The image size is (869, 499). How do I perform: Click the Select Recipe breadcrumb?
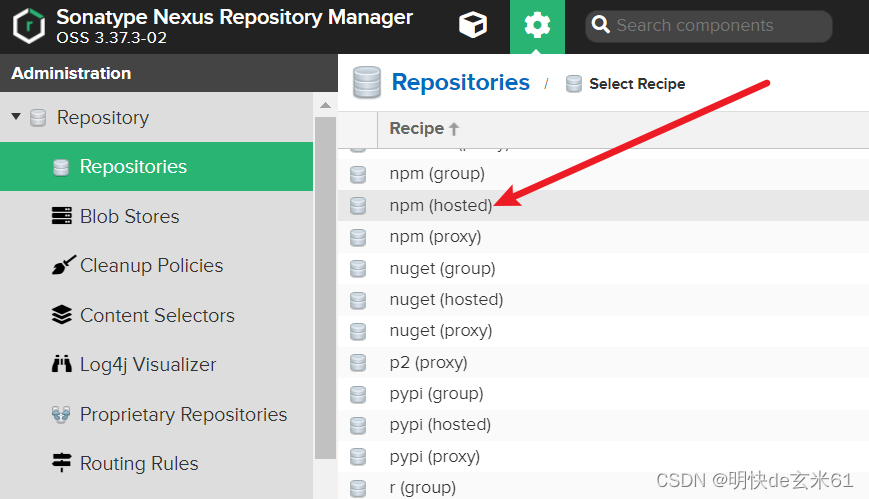point(637,84)
